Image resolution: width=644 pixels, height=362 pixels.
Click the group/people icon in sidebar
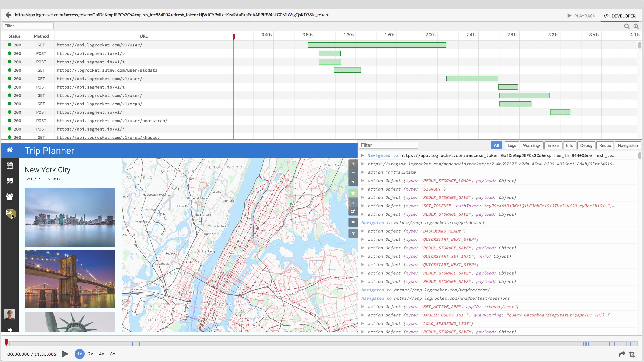point(9,197)
